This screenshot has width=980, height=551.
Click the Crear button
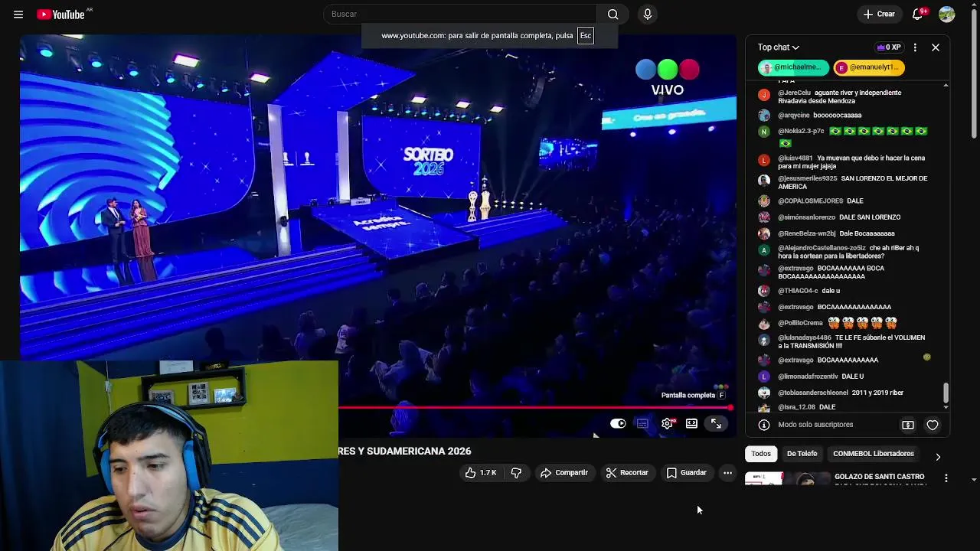coord(879,14)
